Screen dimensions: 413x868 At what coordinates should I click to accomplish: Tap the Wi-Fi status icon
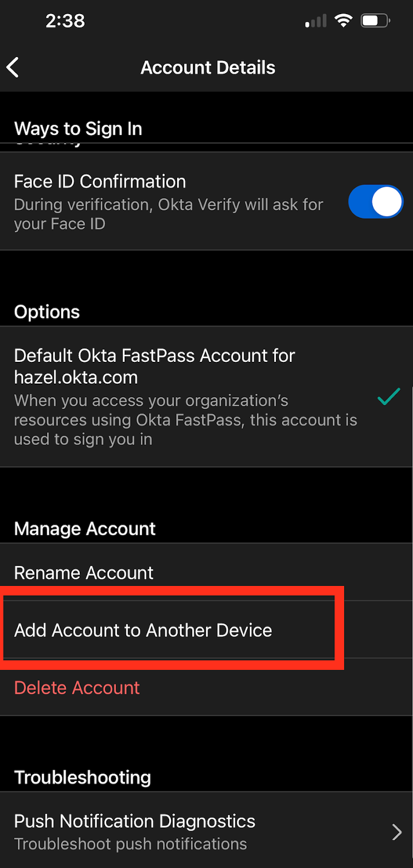coord(343,21)
